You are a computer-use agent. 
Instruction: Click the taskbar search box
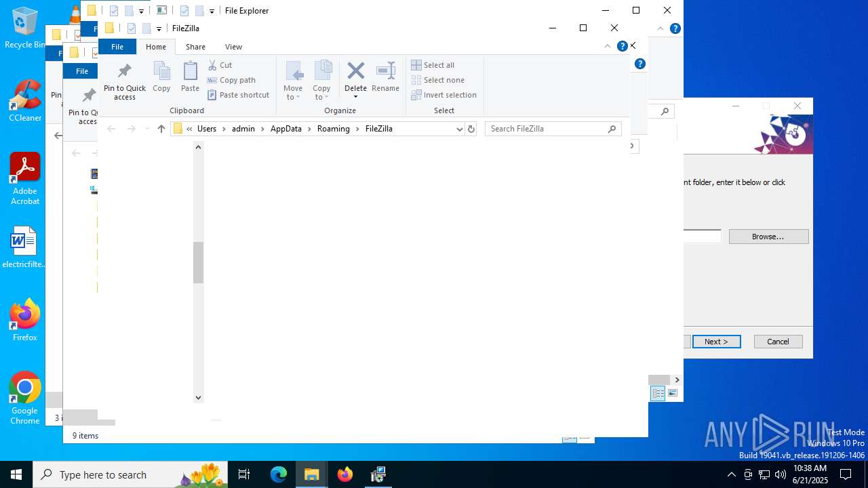pyautogui.click(x=130, y=474)
